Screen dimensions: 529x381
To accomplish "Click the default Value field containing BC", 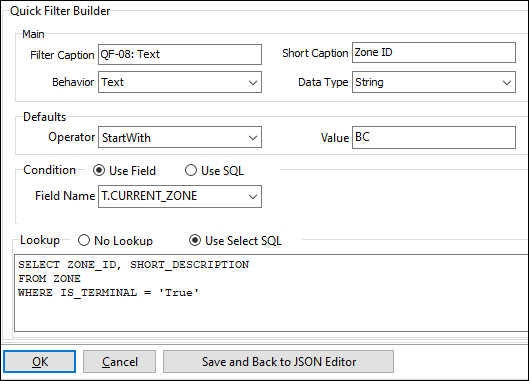I will coord(434,137).
